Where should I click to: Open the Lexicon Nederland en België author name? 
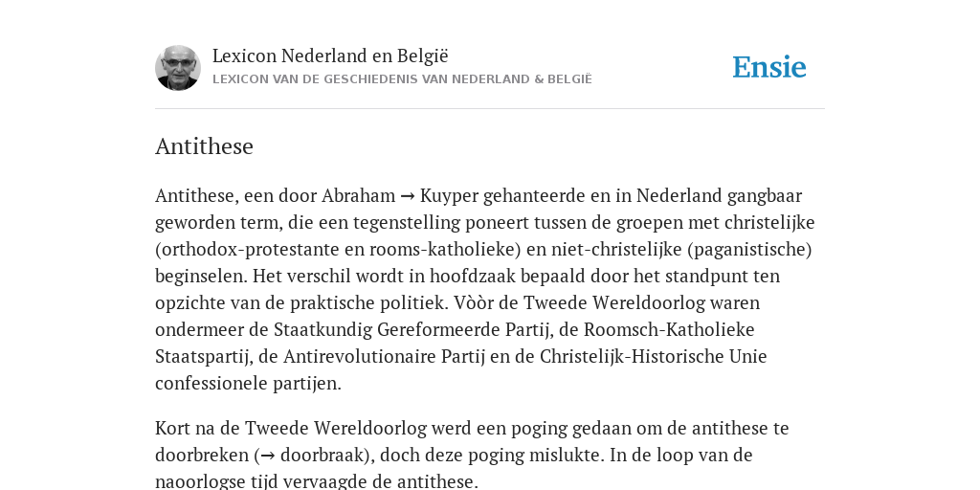(x=330, y=56)
